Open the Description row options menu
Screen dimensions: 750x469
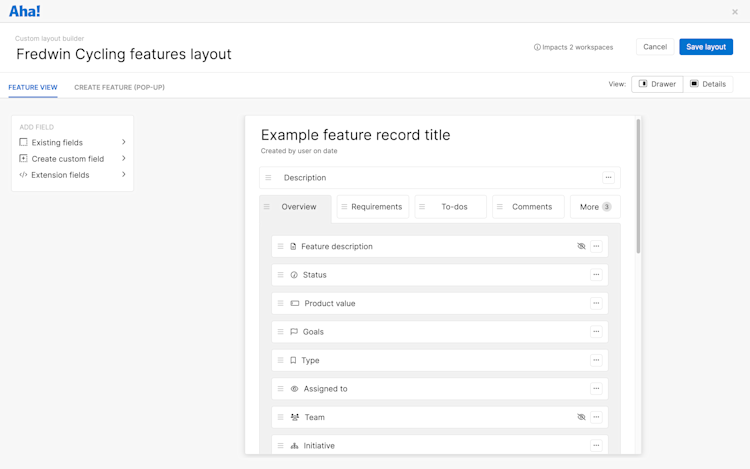(x=608, y=177)
